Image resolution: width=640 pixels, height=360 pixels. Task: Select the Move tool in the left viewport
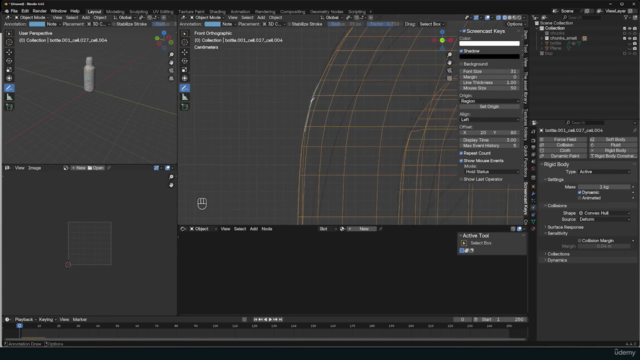click(x=9, y=52)
